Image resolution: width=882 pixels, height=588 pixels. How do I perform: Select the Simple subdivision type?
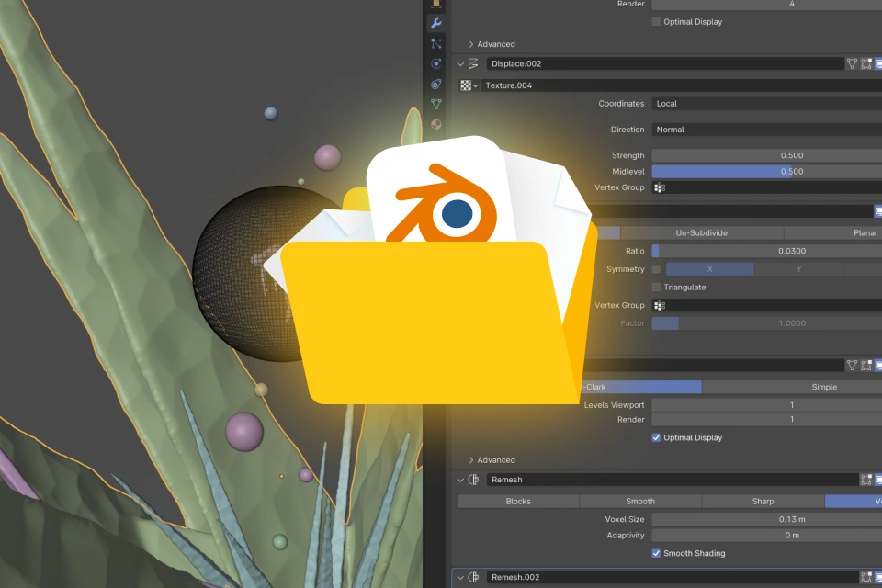pyautogui.click(x=792, y=387)
